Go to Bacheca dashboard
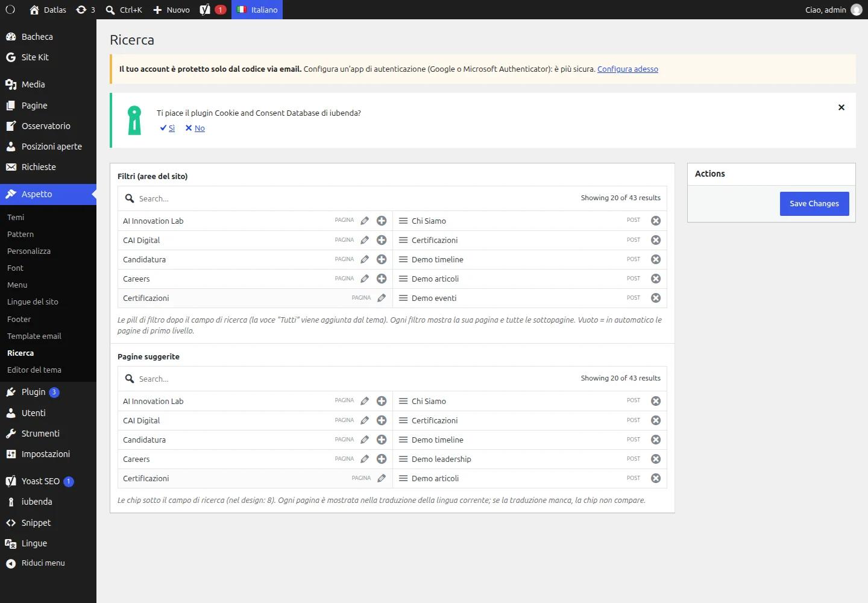 (48, 37)
